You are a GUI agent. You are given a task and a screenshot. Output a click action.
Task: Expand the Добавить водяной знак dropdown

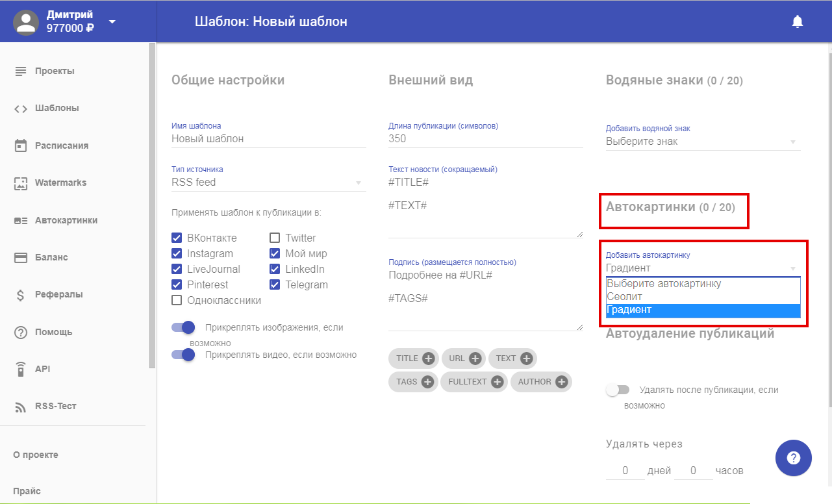(x=702, y=142)
